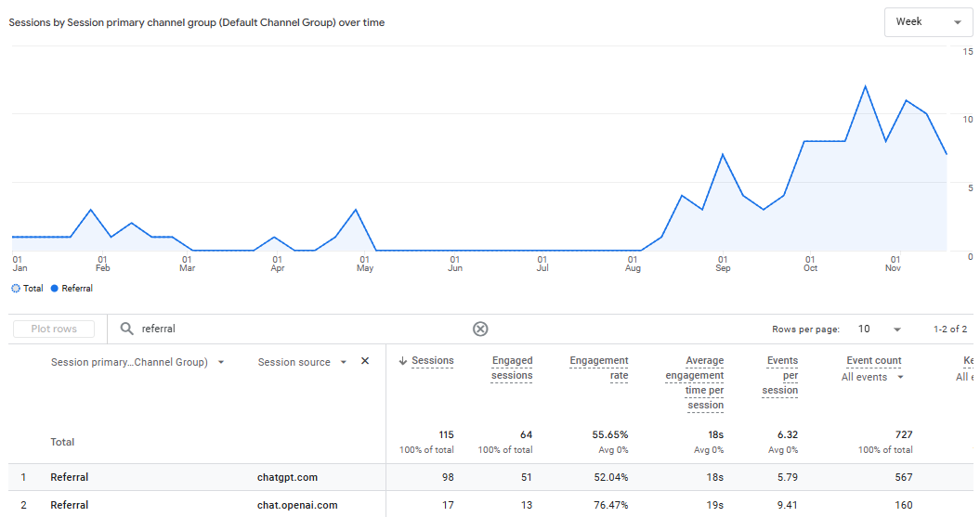Click into the search field containing 'referral'

[x=297, y=329]
